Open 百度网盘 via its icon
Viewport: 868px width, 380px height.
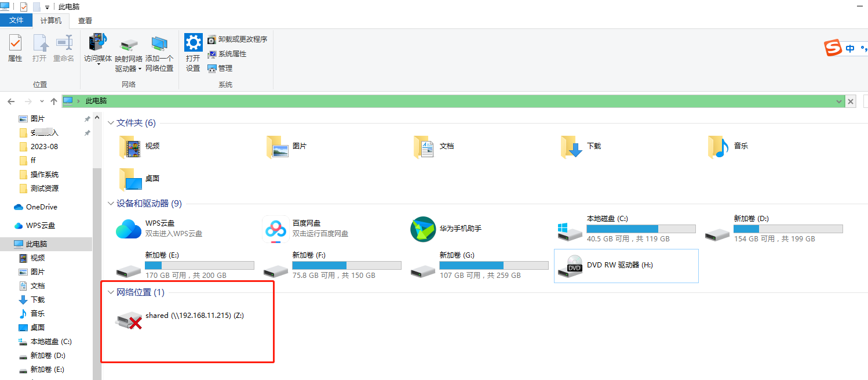pos(275,229)
